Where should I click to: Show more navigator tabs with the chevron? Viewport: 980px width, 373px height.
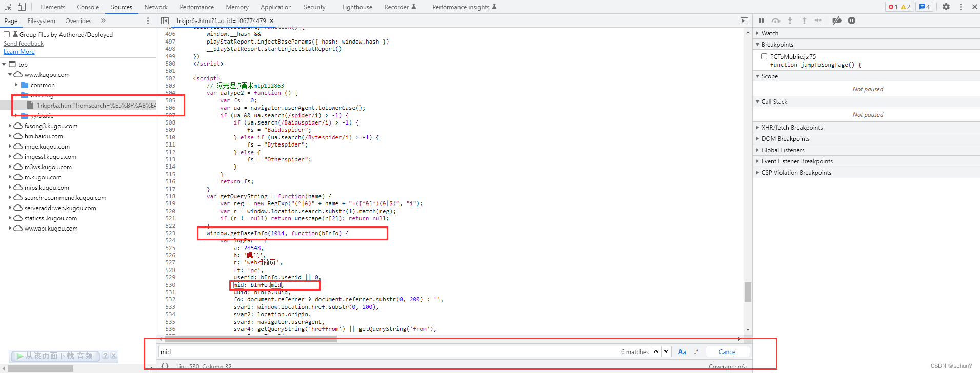(103, 20)
